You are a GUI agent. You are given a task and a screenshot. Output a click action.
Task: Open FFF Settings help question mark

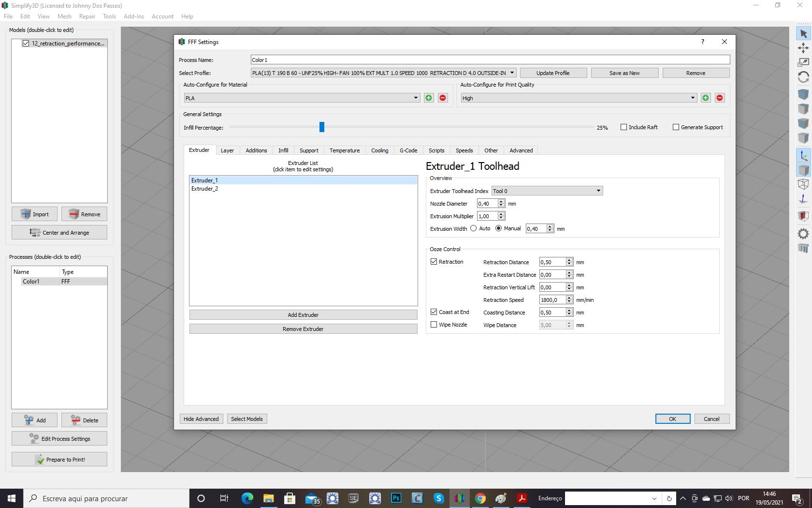703,42
